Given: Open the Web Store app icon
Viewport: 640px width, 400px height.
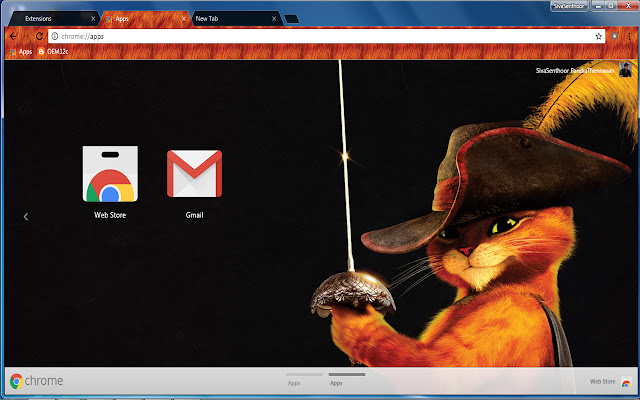Looking at the screenshot, I should 110,174.
